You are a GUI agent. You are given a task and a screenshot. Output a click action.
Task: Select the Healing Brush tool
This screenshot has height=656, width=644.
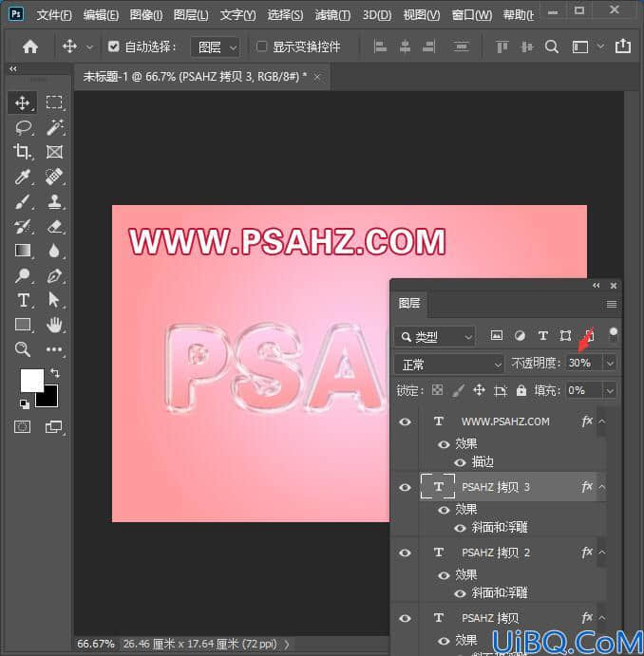[54, 177]
